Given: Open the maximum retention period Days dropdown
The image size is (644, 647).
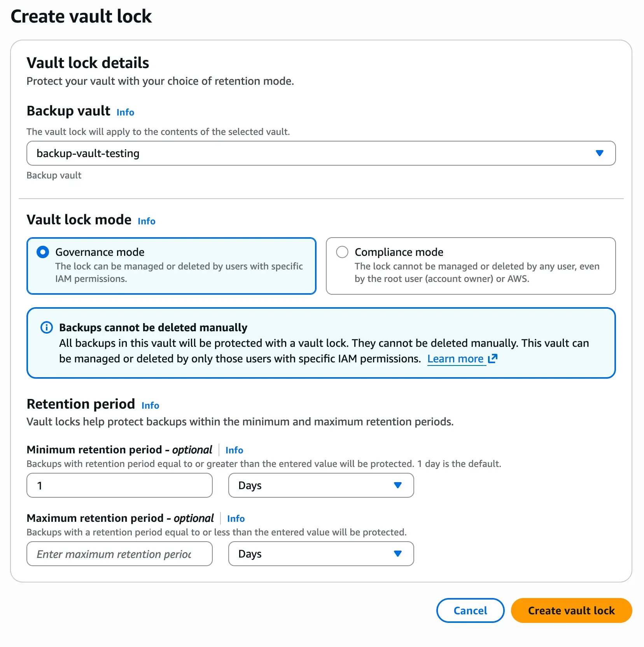Looking at the screenshot, I should (320, 554).
